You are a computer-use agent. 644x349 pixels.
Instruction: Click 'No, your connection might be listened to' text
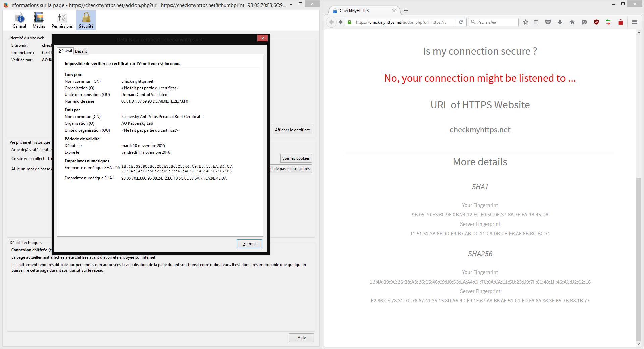click(x=480, y=78)
